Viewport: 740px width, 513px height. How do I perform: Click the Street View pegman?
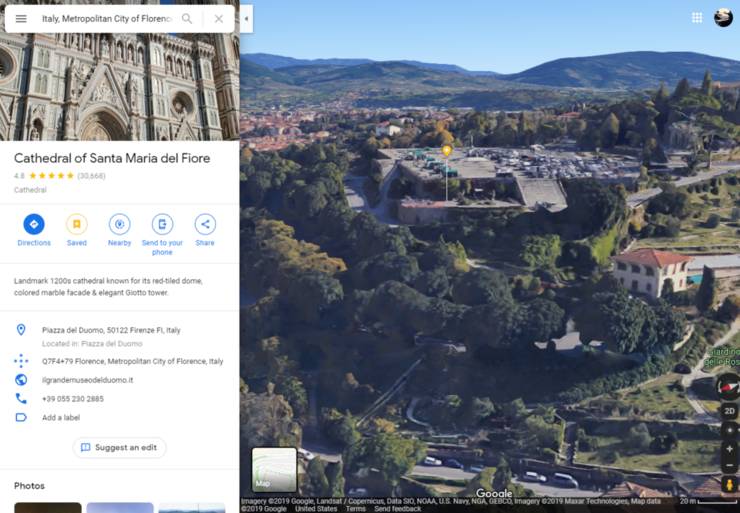(x=729, y=485)
